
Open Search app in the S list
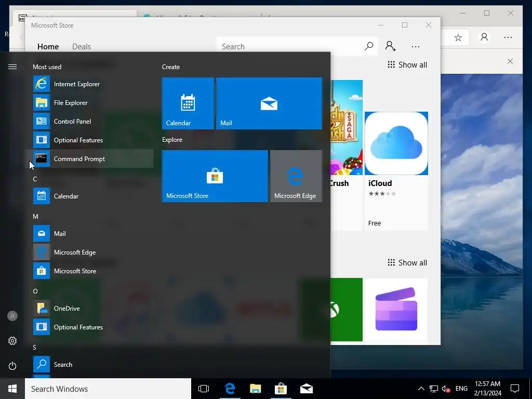[x=89, y=364]
